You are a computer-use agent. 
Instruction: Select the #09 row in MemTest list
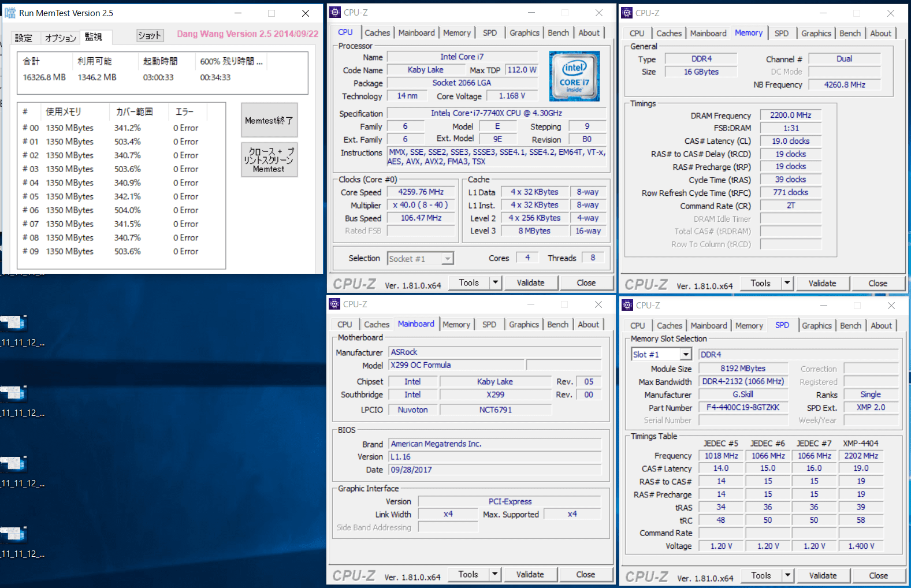point(121,251)
